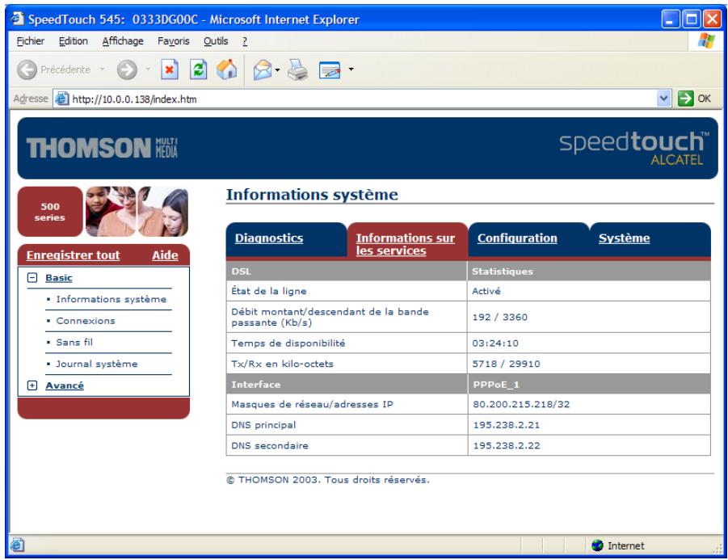Click the Basic menu link
This screenshot has height=560, width=728.
[x=59, y=278]
